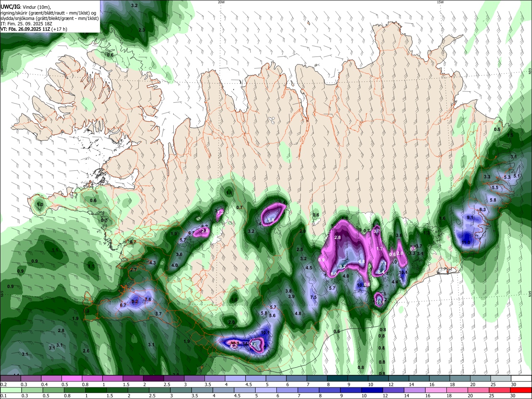Click the '11.0' precipitation value on the map
Screen dimensions: 532x399
466,243
